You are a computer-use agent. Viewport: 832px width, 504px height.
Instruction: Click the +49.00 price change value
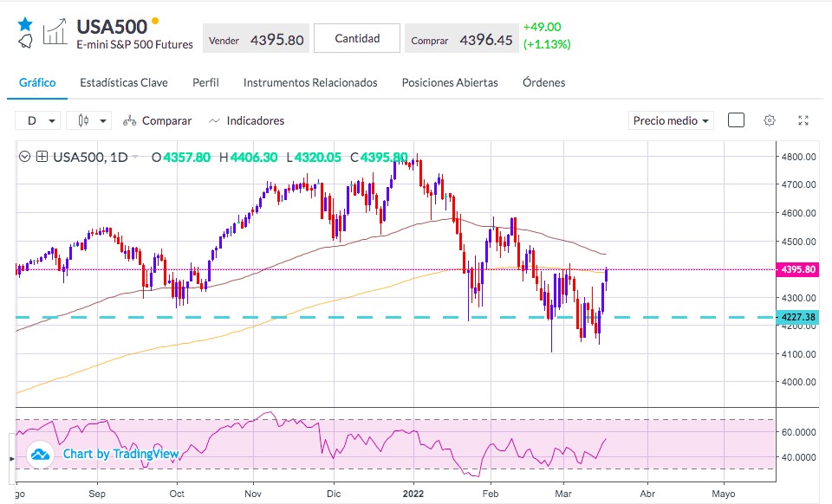click(x=542, y=27)
